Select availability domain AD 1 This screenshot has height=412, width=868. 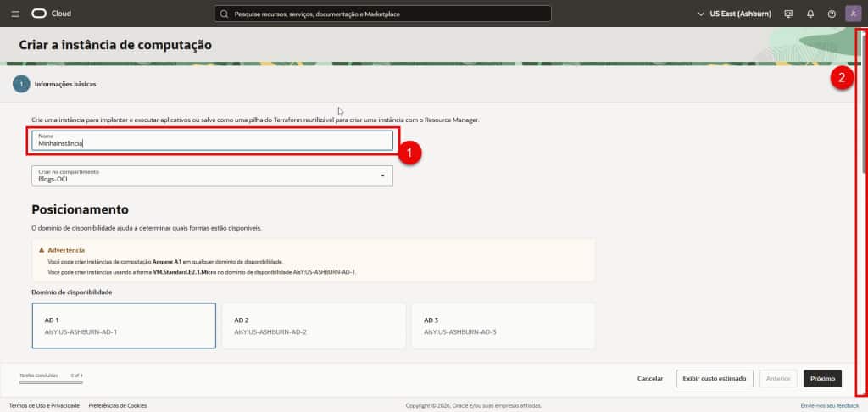point(124,326)
